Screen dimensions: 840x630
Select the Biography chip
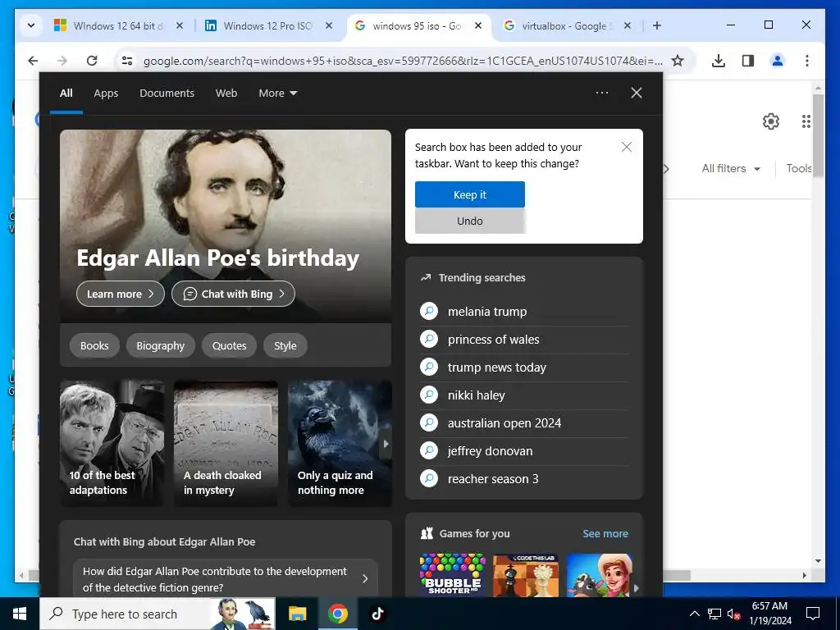pos(160,345)
